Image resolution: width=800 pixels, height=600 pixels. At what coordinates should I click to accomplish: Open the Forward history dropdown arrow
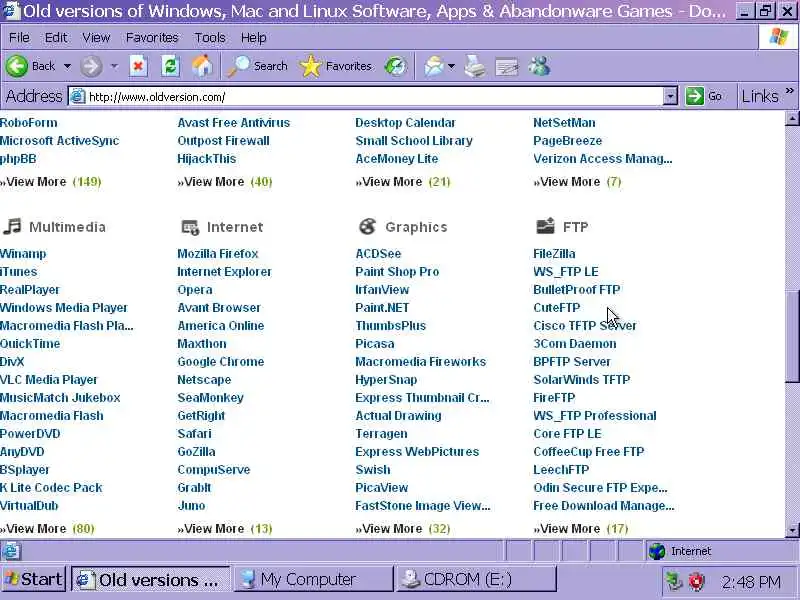114,66
